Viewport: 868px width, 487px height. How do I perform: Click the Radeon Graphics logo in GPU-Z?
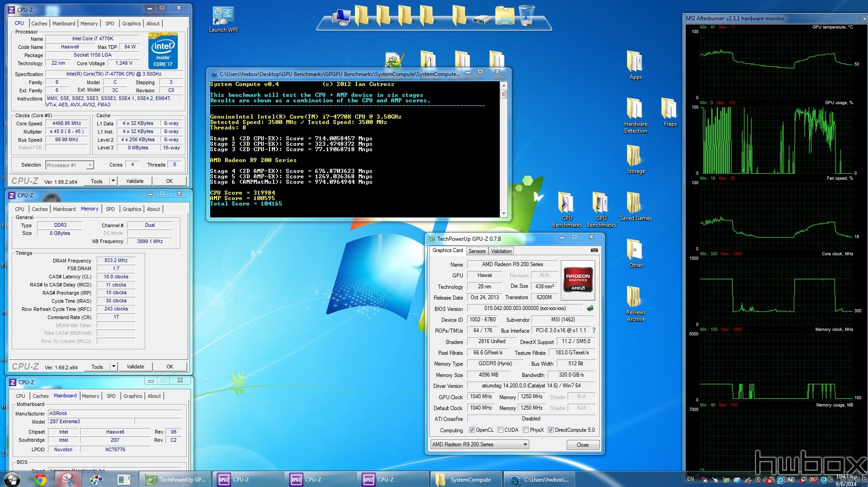[x=578, y=281]
